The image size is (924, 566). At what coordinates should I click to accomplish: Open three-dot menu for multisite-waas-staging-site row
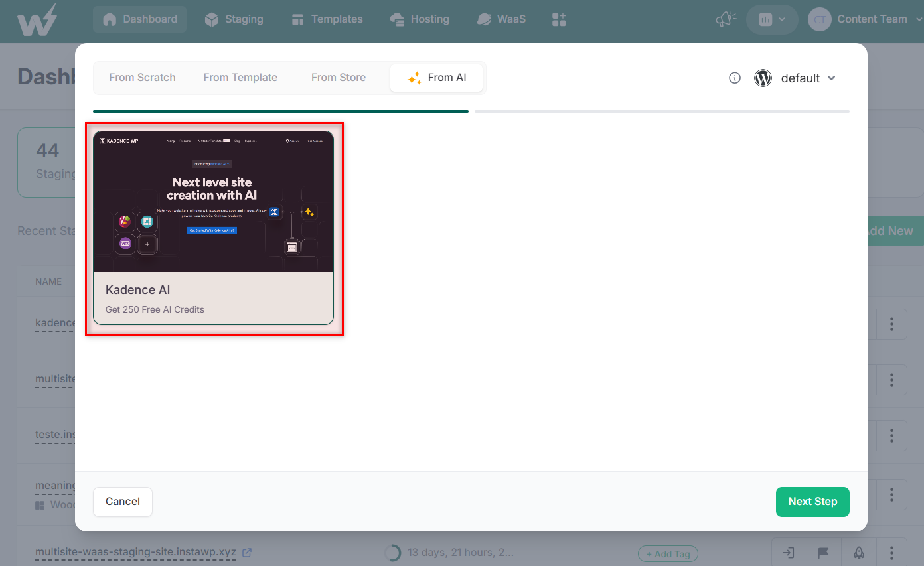pyautogui.click(x=891, y=552)
